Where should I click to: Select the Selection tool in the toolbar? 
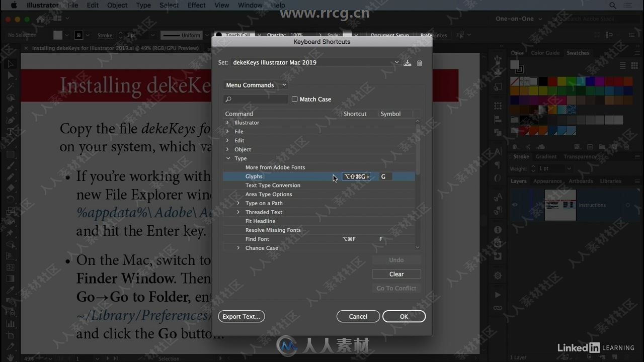pos(10,64)
